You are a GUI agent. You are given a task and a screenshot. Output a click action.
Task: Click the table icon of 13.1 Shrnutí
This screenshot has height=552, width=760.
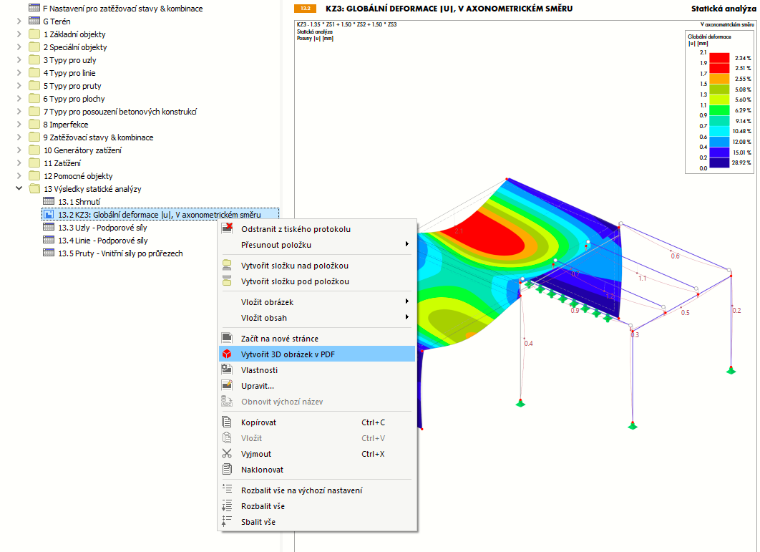(x=48, y=201)
